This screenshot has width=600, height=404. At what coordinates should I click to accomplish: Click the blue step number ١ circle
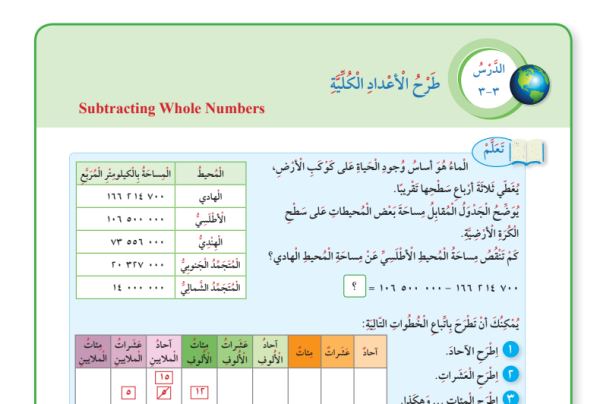coord(510,350)
